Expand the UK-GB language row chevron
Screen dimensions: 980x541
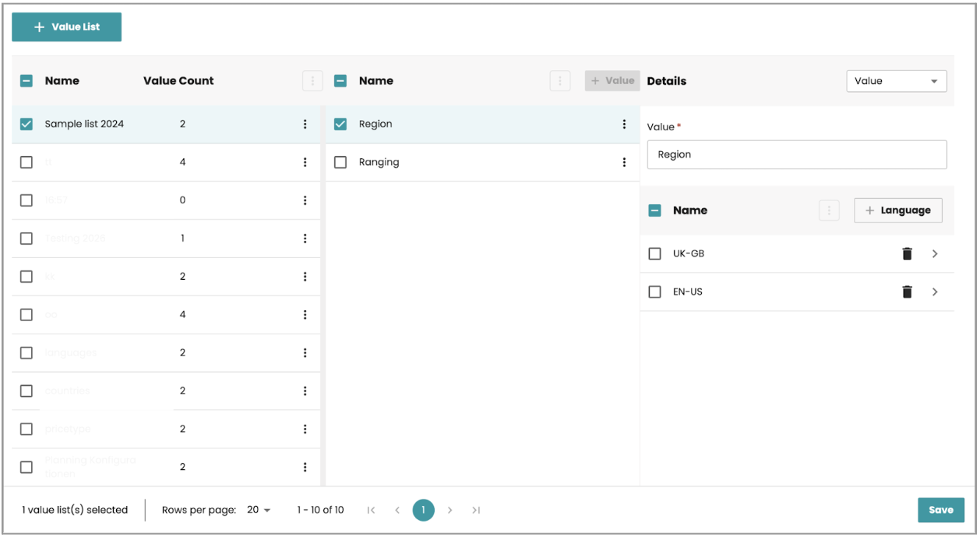935,254
